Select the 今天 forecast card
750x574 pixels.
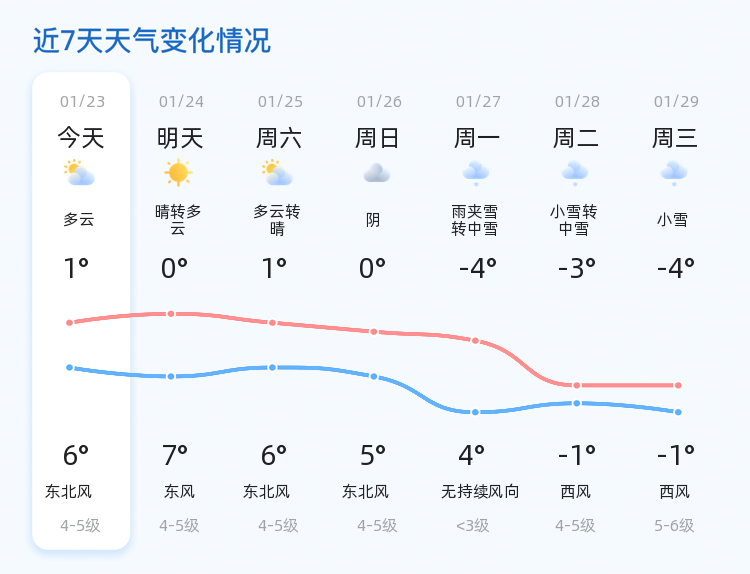pos(81,311)
